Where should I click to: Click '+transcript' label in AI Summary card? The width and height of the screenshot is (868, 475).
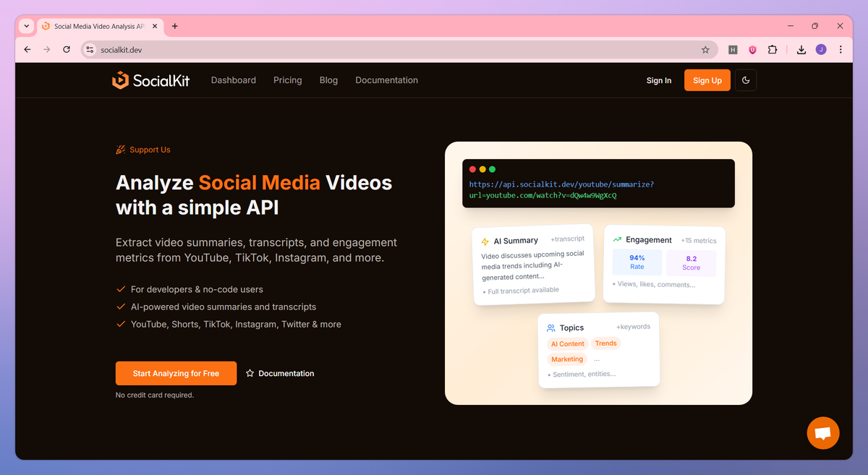coord(567,239)
